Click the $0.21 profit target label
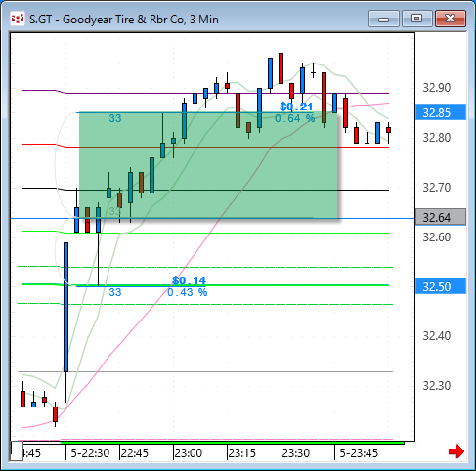476x471 pixels. point(296,107)
